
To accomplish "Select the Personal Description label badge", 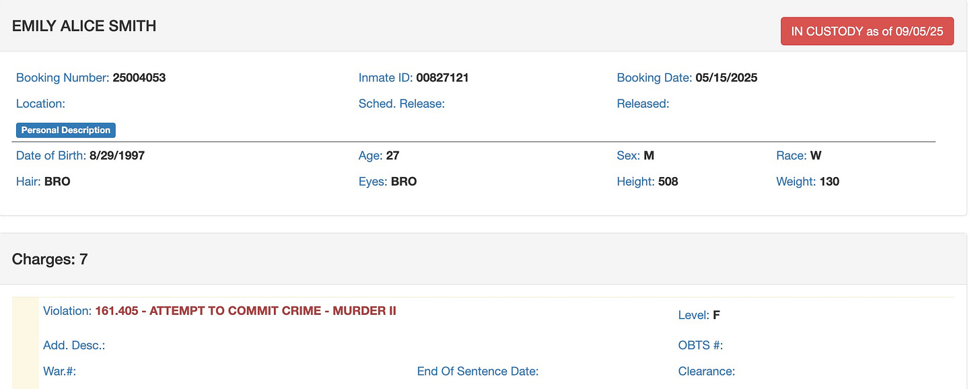I will [66, 130].
